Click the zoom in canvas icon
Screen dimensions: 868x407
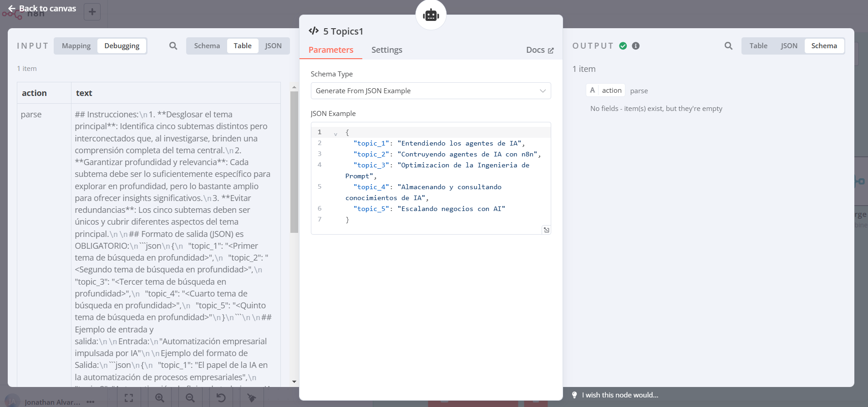tap(159, 398)
